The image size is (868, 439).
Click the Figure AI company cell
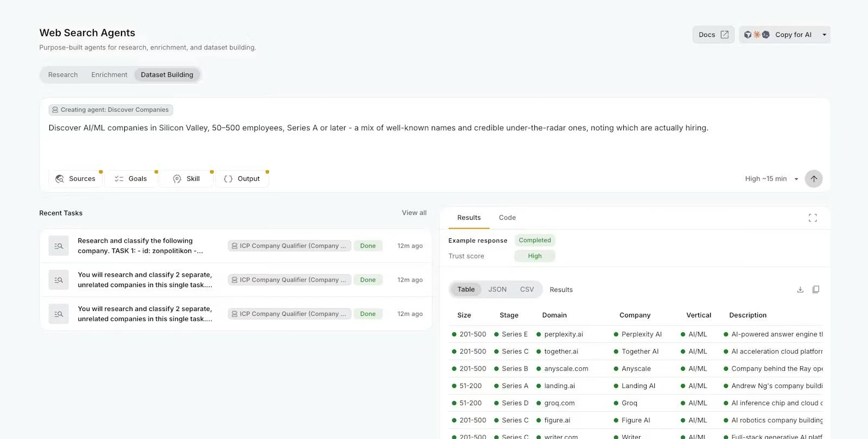(x=636, y=421)
